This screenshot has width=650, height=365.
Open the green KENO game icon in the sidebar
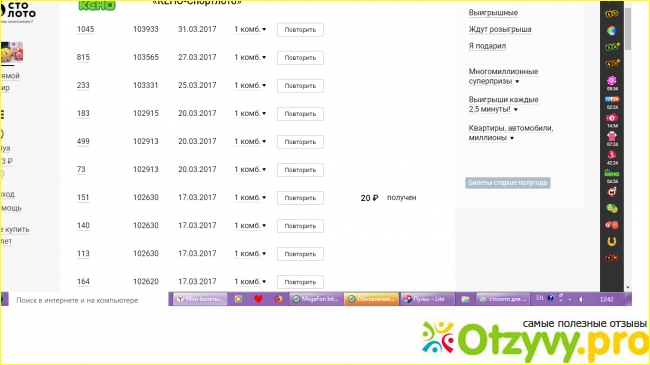(612, 173)
